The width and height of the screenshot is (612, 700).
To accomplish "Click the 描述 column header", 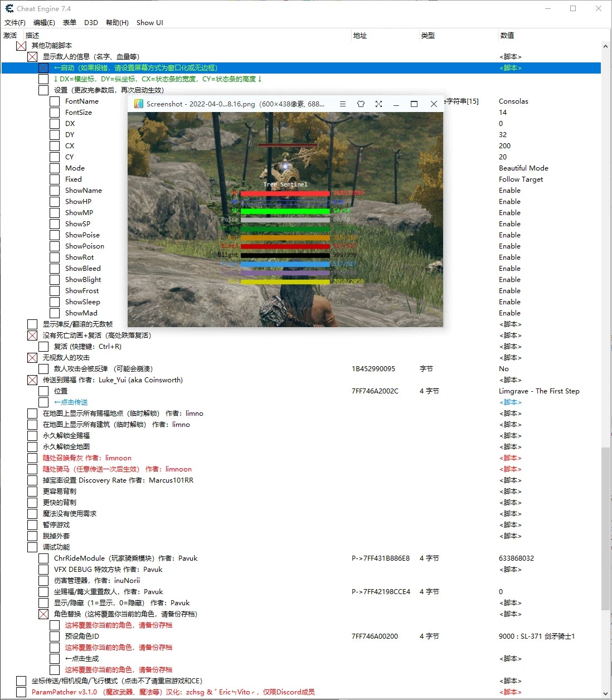I will [32, 36].
